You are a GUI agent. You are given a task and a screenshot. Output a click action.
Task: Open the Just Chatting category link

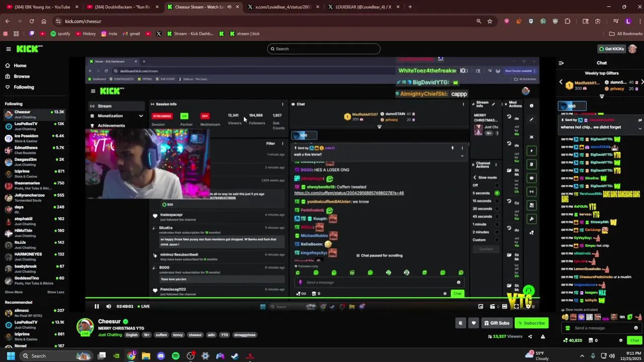click(110, 335)
